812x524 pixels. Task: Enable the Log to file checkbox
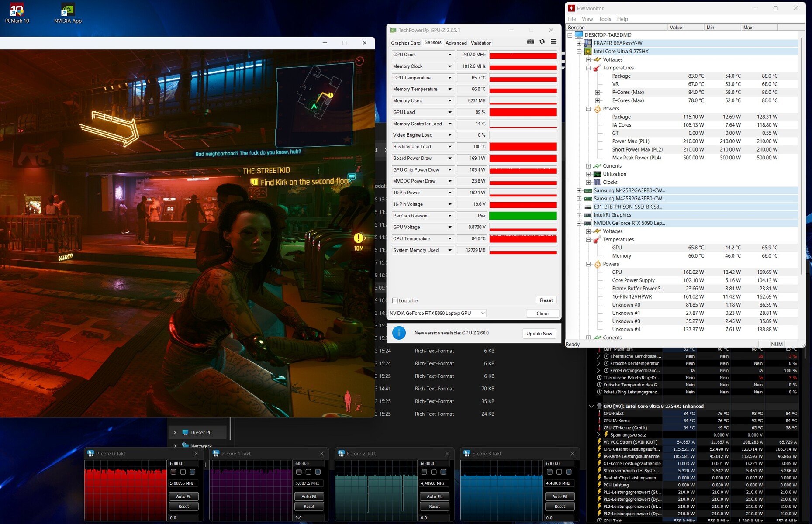[x=395, y=300]
